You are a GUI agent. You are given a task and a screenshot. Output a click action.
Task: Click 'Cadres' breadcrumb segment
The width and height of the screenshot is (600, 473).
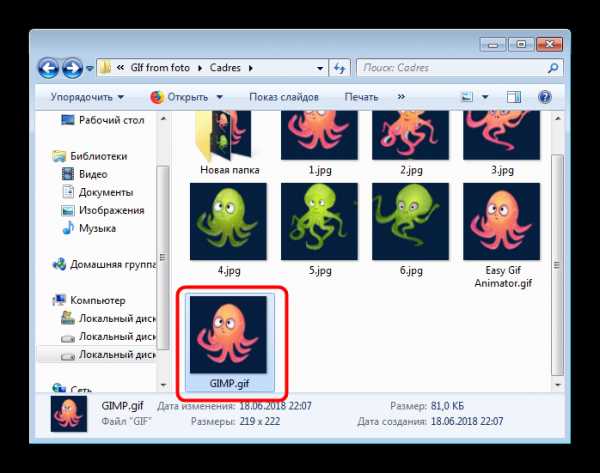(225, 68)
